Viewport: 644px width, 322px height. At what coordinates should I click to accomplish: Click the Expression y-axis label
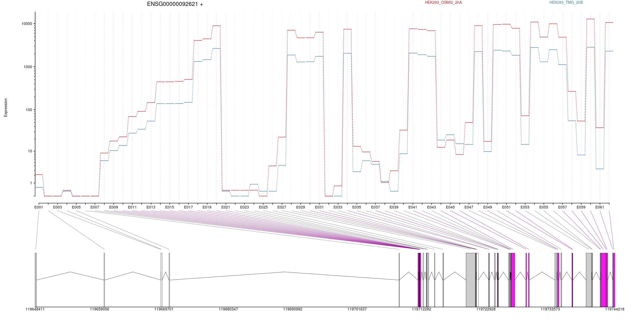click(6, 107)
